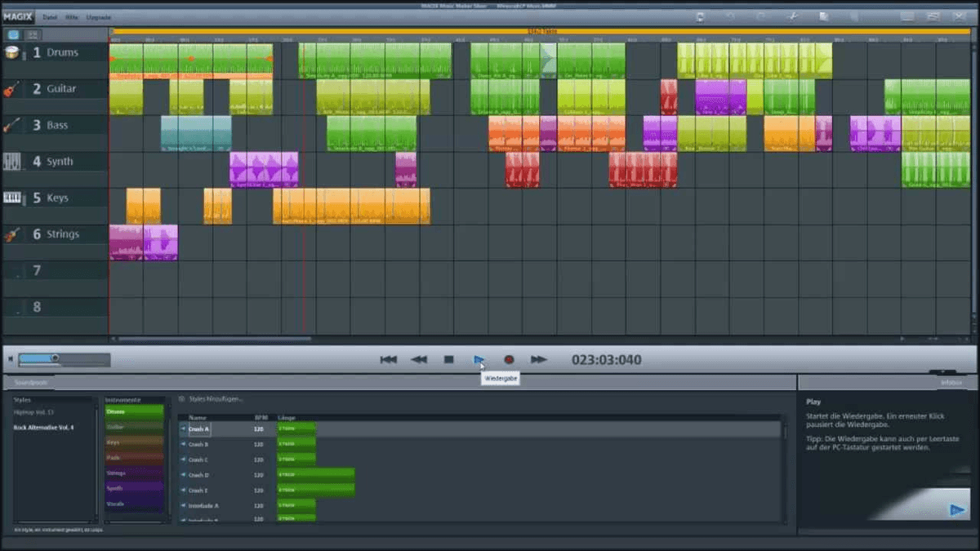
Task: Sort loops by the Name column header
Action: [197, 417]
